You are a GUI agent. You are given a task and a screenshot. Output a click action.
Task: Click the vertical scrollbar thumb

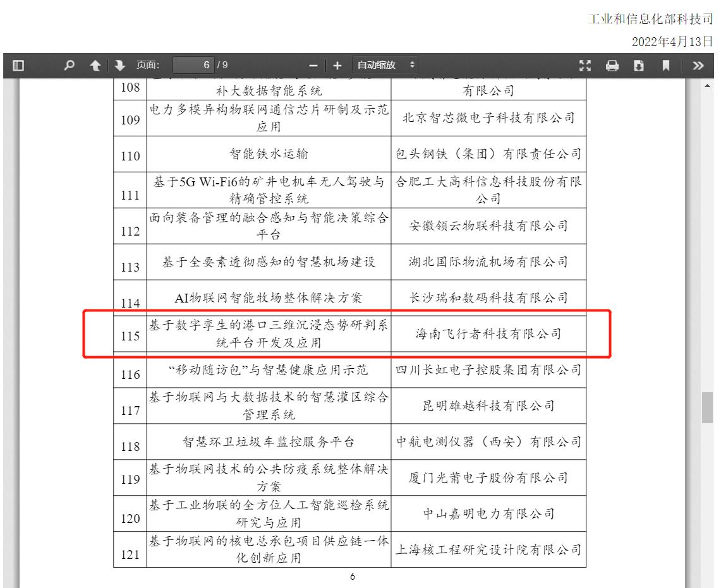[707, 407]
